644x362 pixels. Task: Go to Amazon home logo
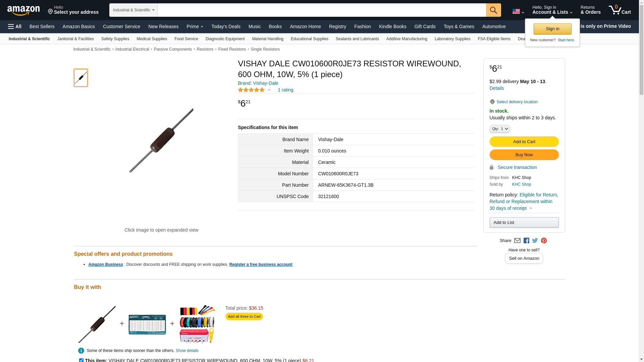click(x=23, y=11)
